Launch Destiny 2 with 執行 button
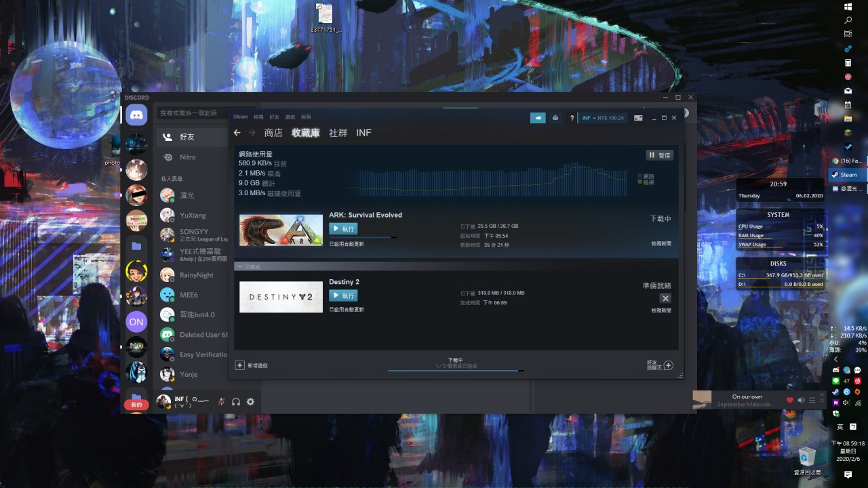Screen dimensions: 868x488 (343, 296)
